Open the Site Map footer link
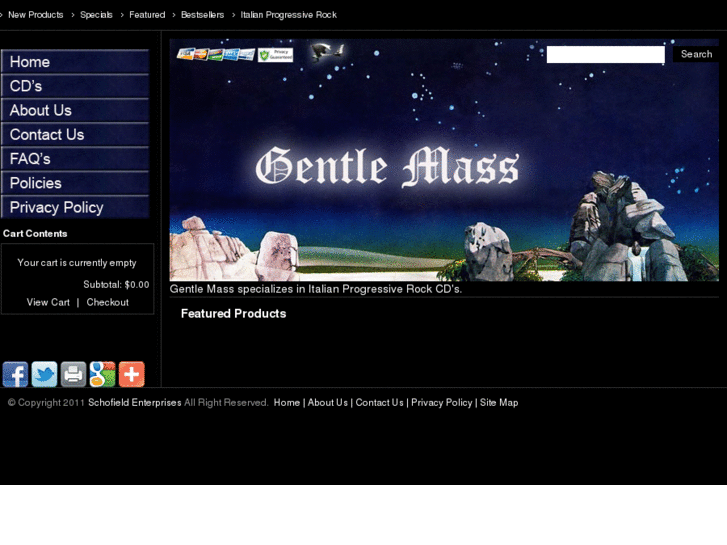This screenshot has height=545, width=727. click(499, 403)
